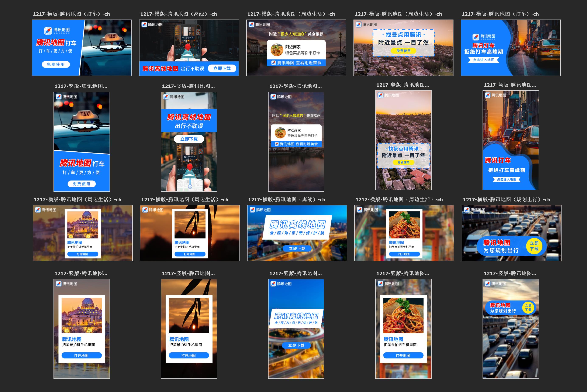Click logo in horizontal basilica 美景 banner
The height and width of the screenshot is (392, 587).
pos(45,210)
